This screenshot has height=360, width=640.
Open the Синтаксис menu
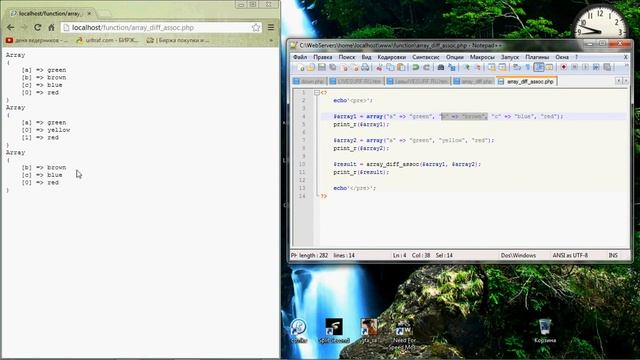(426, 57)
